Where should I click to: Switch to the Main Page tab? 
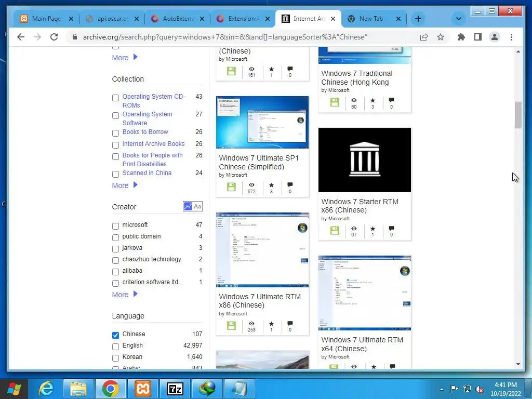point(46,19)
